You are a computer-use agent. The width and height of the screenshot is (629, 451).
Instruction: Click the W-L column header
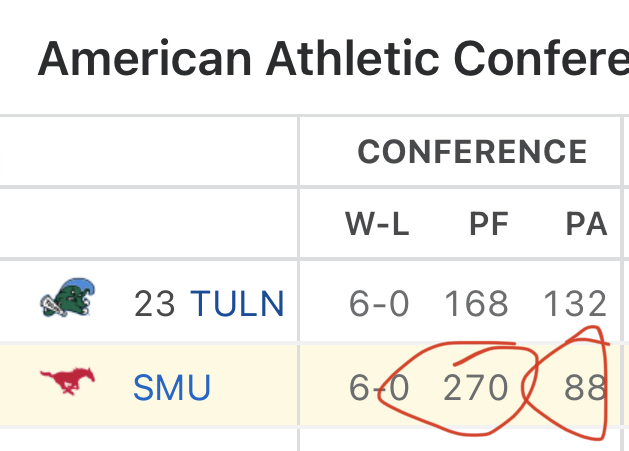(x=377, y=224)
